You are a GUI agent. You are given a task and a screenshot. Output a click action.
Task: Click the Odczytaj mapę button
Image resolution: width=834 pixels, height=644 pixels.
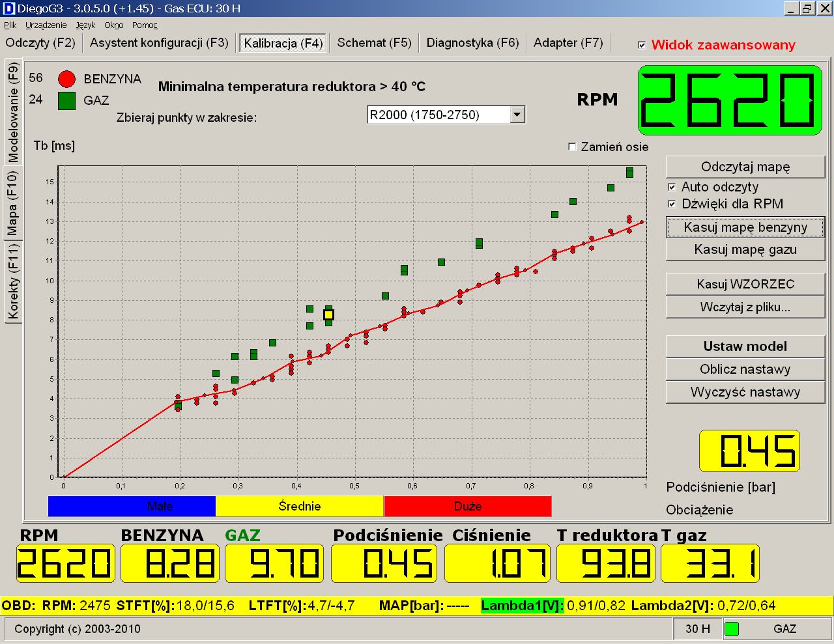click(x=745, y=167)
